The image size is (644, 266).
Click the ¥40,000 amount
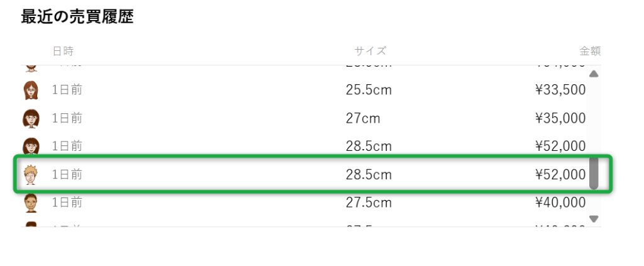tap(560, 202)
